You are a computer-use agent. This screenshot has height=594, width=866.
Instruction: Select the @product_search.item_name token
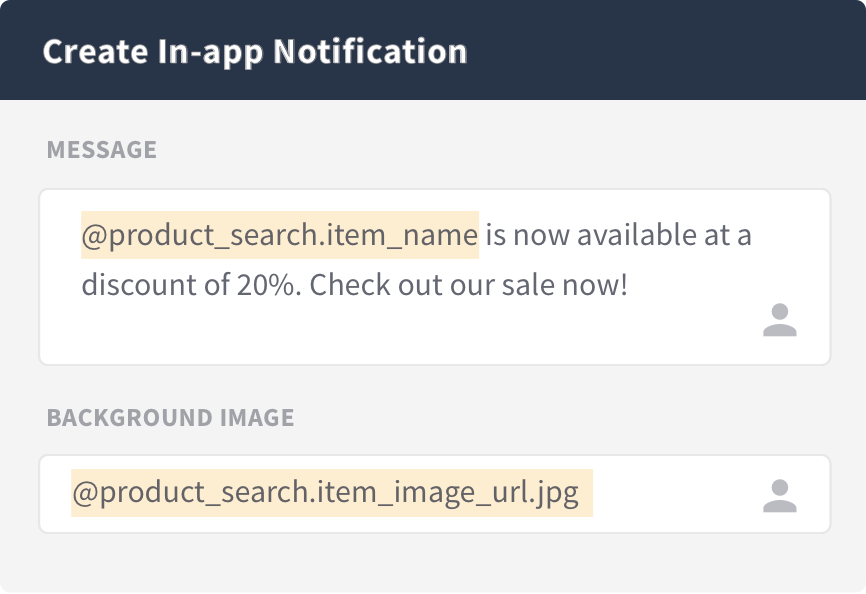tap(280, 235)
